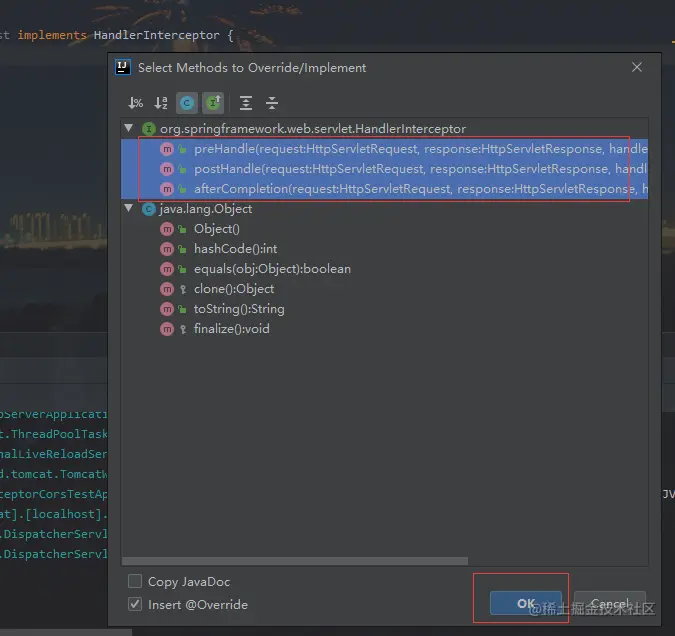The width and height of the screenshot is (675, 636).
Task: Click public lock icon beside toString
Action: coord(183,309)
